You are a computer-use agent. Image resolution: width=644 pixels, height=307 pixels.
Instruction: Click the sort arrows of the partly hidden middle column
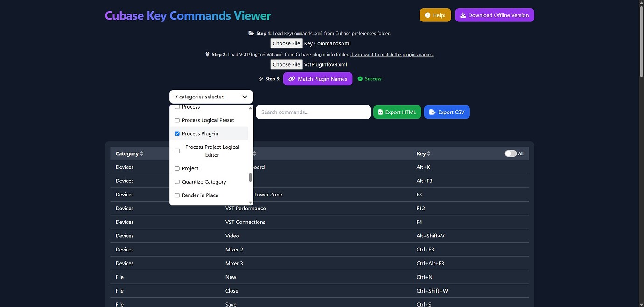(x=254, y=153)
